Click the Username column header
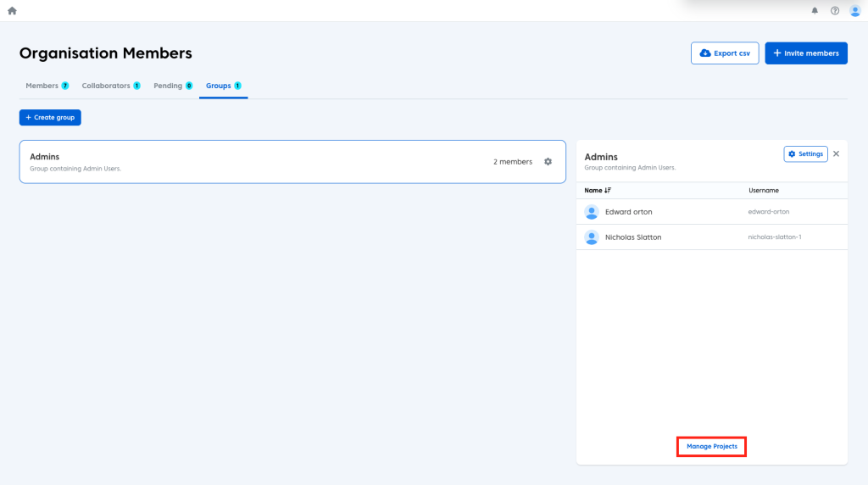This screenshot has height=485, width=868. click(x=763, y=191)
